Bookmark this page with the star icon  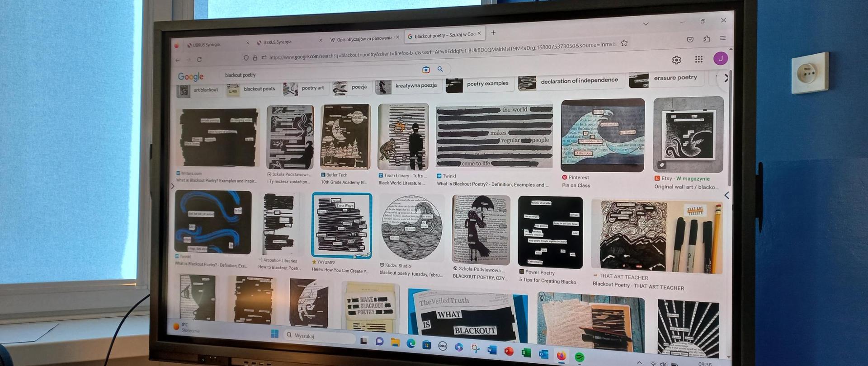coord(624,43)
